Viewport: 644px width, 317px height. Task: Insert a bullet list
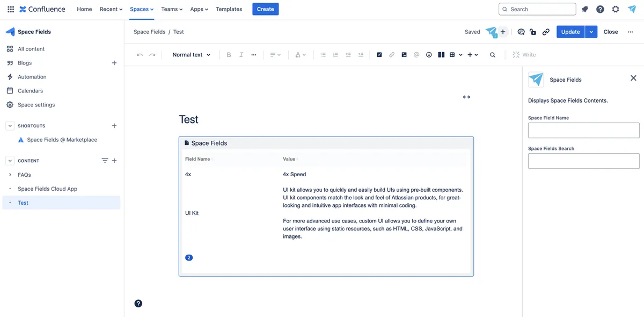click(323, 55)
